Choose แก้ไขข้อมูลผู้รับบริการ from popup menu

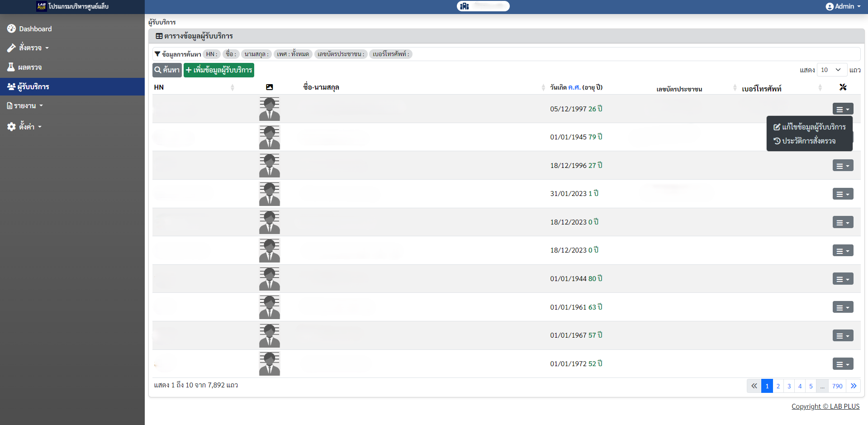click(809, 127)
